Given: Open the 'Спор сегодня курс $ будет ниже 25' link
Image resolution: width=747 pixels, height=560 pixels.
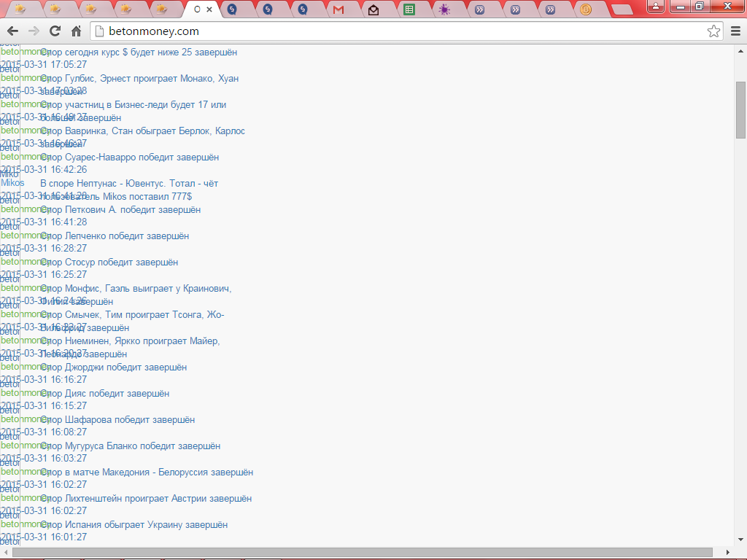Looking at the screenshot, I should coord(139,52).
